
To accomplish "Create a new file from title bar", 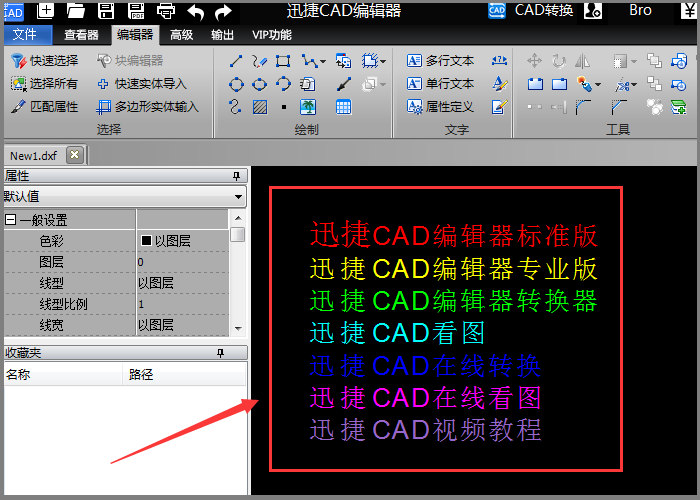I will click(x=45, y=11).
